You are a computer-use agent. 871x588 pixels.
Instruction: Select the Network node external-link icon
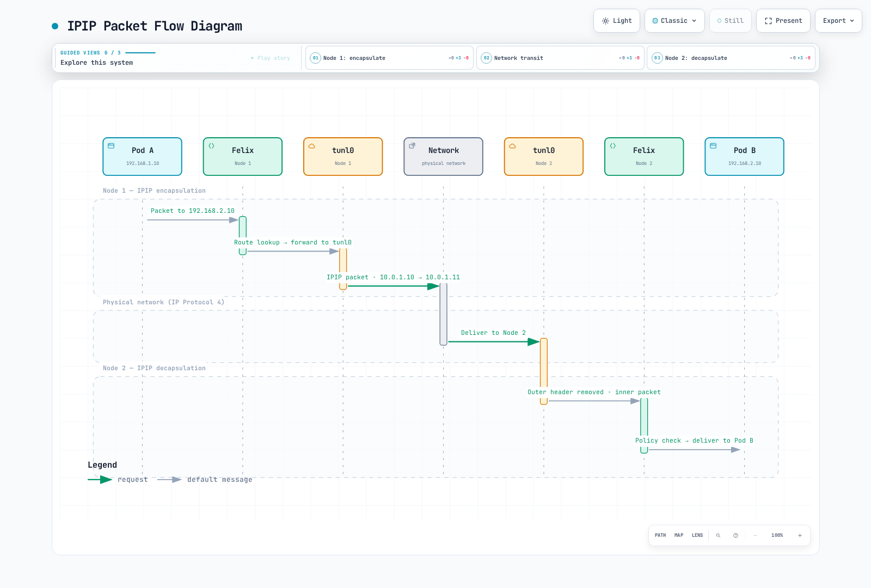click(x=412, y=146)
